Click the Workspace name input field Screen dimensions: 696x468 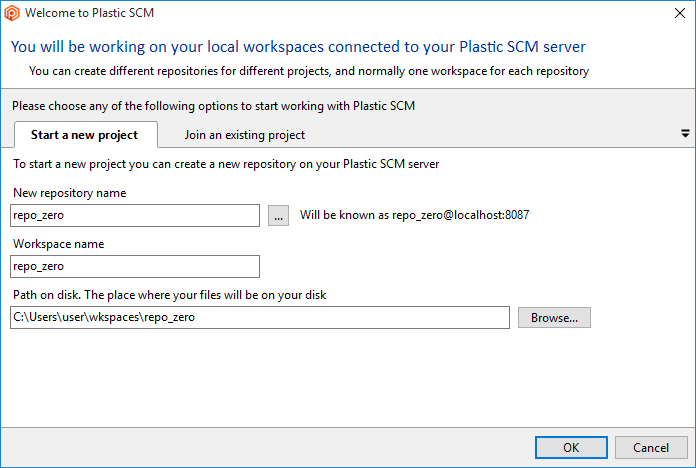pyautogui.click(x=135, y=266)
